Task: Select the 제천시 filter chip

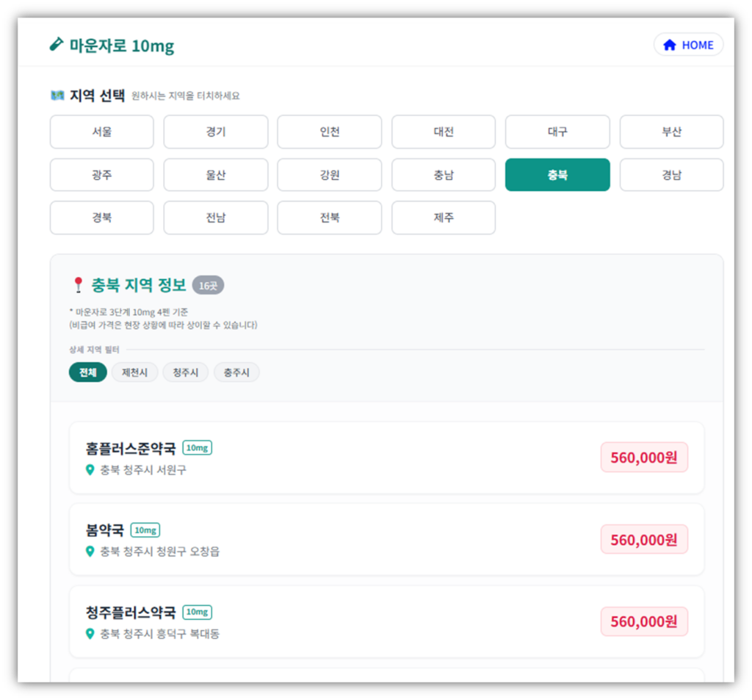Action: coord(134,372)
